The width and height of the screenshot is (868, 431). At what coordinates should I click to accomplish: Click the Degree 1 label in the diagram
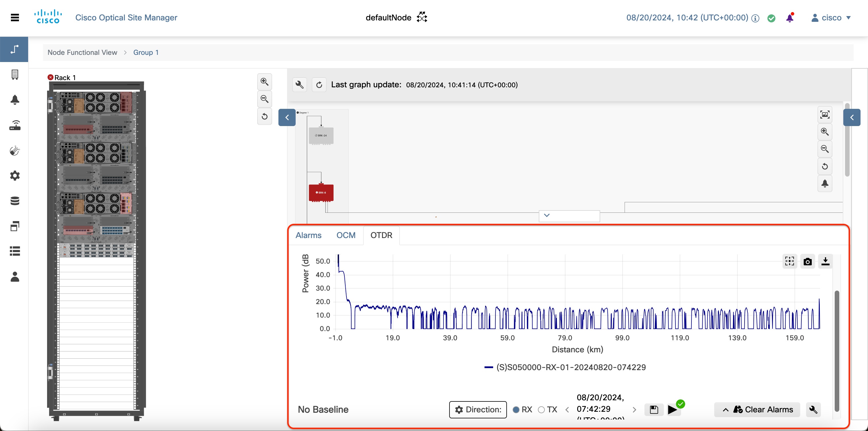[303, 113]
